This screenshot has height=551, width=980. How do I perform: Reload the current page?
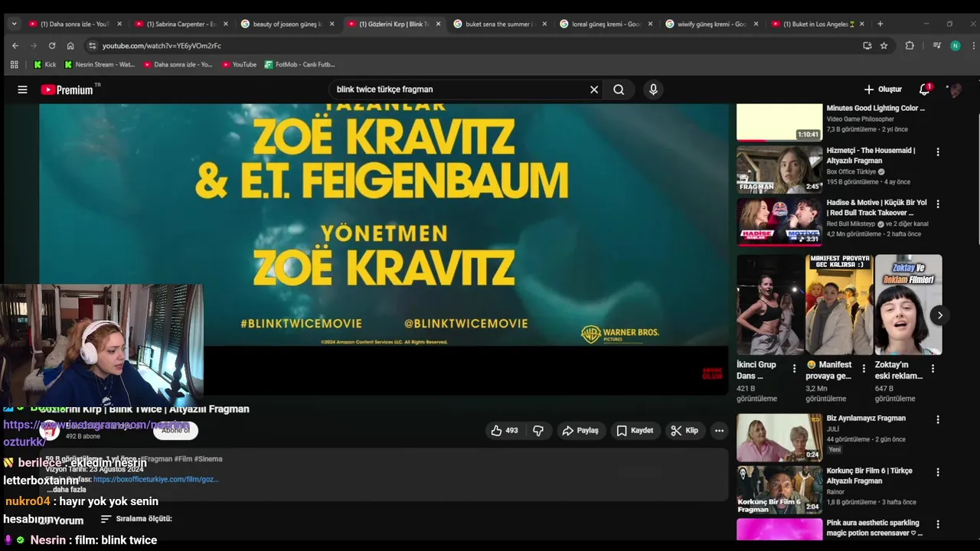[51, 46]
